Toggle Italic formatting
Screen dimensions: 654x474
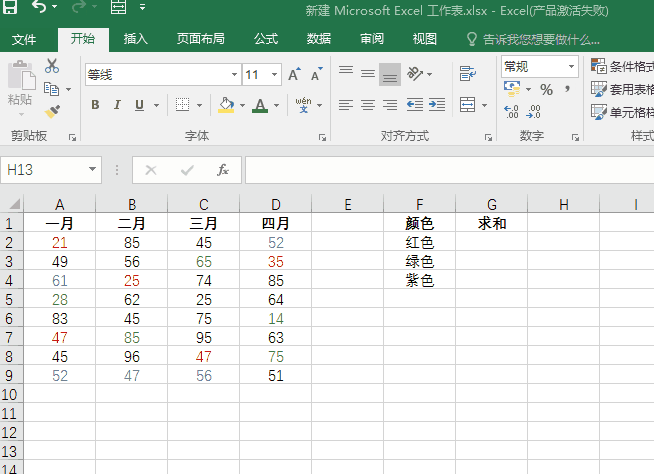[x=117, y=105]
